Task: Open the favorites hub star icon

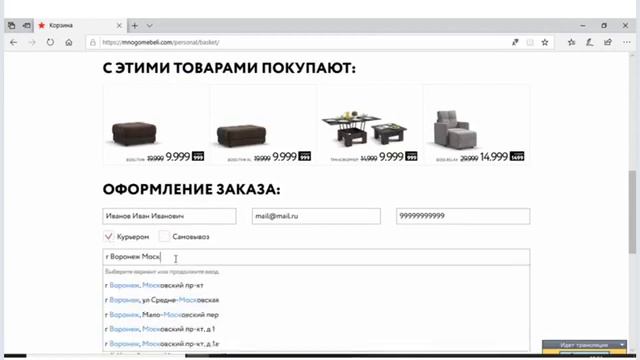Action: point(571,42)
